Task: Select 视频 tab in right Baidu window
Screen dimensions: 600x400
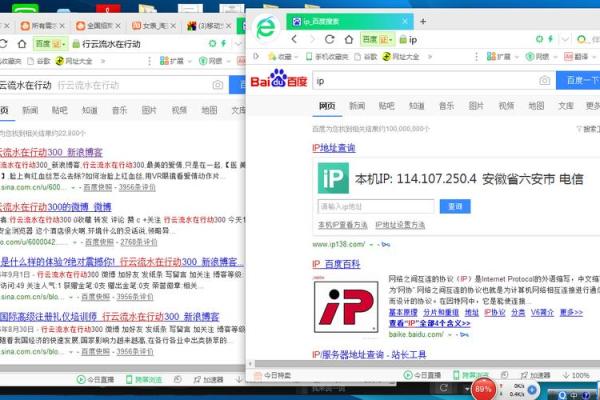Action: pos(506,106)
